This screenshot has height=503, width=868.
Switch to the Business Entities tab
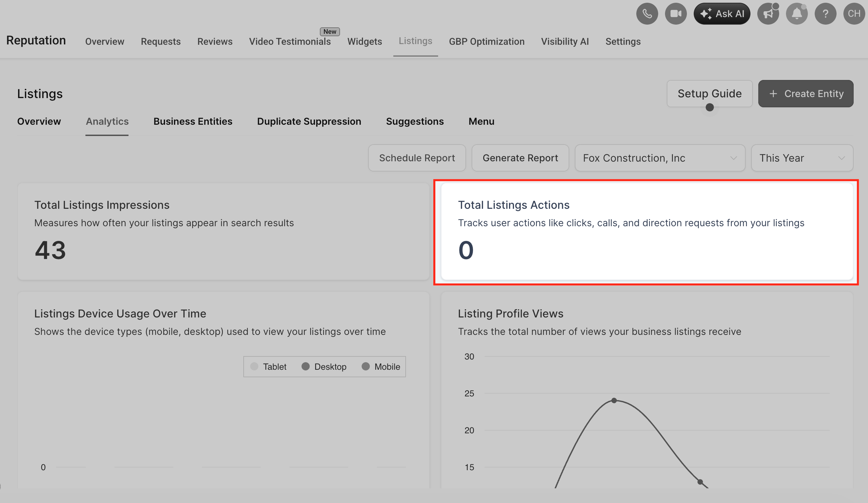point(192,121)
